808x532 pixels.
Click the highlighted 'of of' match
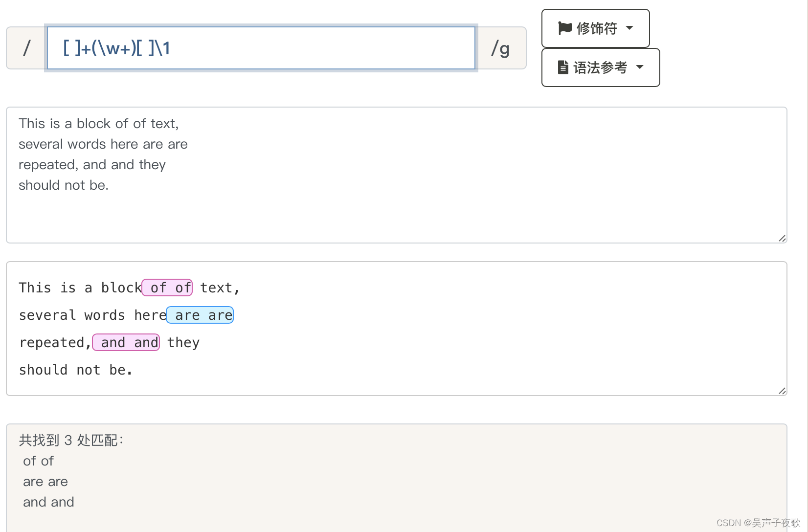(x=167, y=288)
